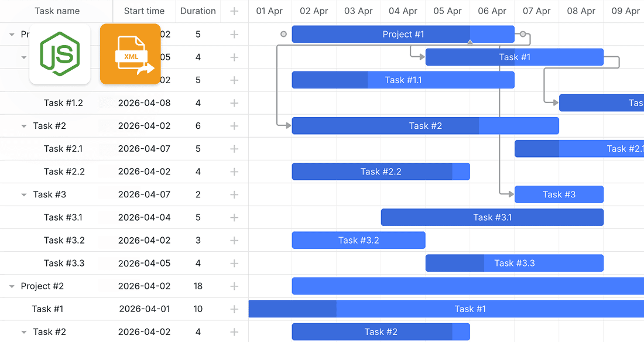Screen dimensions: 644x342
Task: Click the link circle left of Project #1 bar
Action: coord(283,34)
